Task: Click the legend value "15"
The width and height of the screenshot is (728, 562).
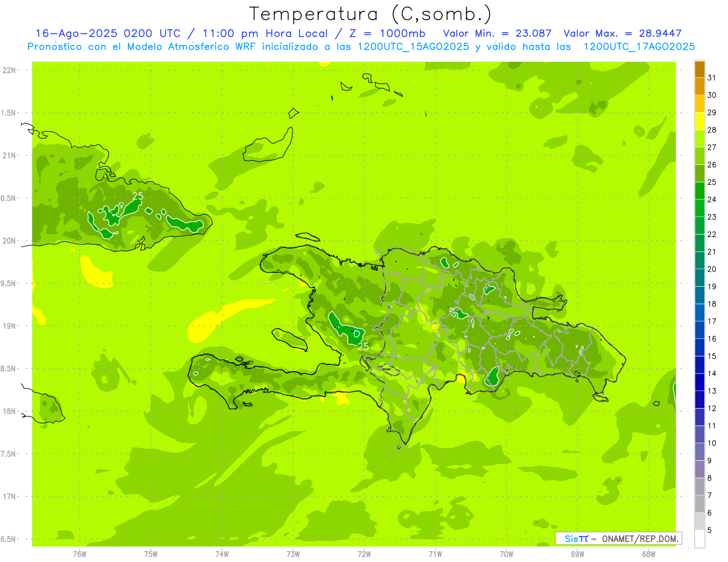Action: point(712,356)
